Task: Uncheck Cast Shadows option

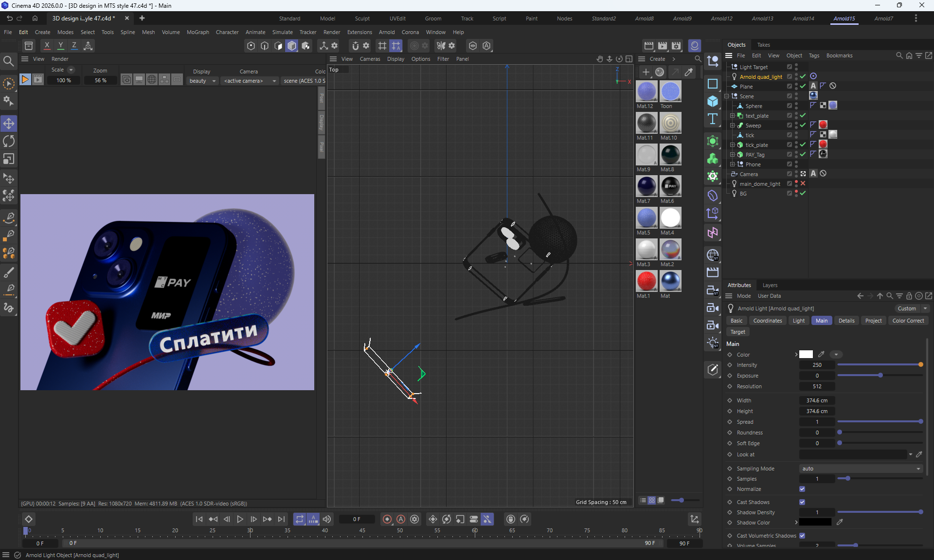Action: pos(802,502)
